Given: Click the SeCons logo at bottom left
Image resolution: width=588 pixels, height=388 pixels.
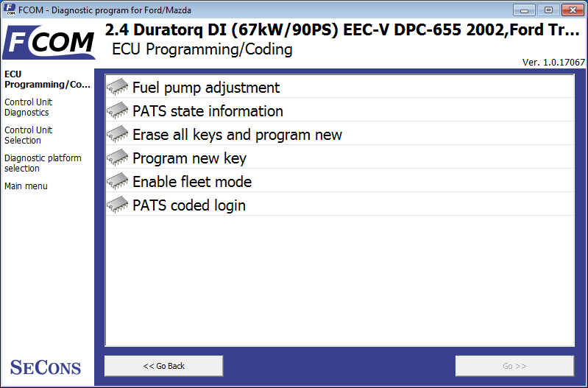Looking at the screenshot, I should [46, 367].
